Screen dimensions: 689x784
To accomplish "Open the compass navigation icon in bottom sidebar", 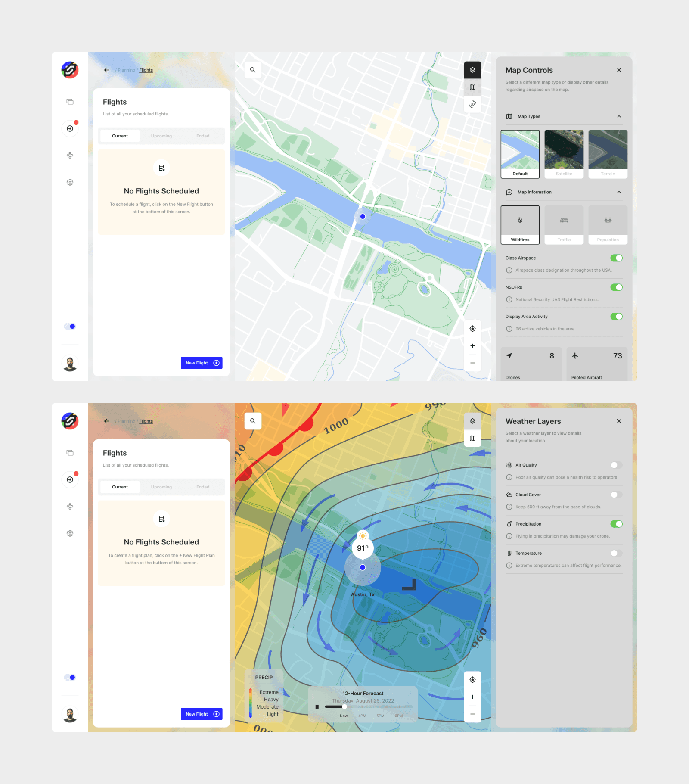I will [70, 479].
